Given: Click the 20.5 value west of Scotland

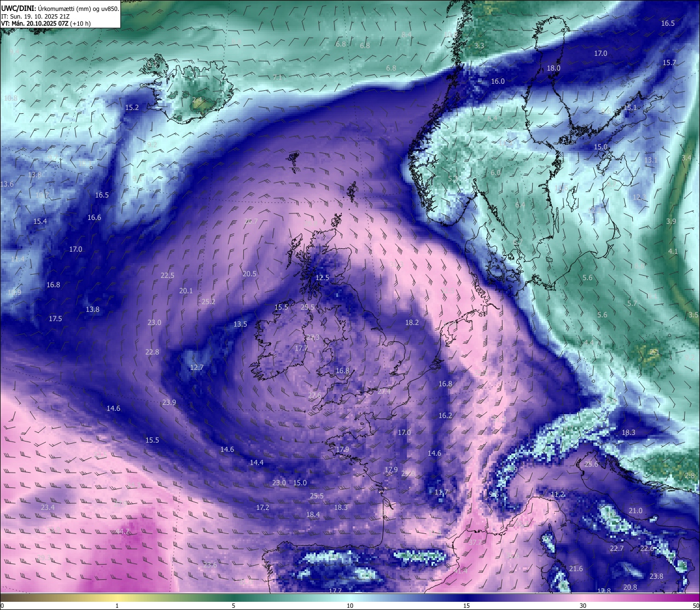Looking at the screenshot, I should click(249, 274).
